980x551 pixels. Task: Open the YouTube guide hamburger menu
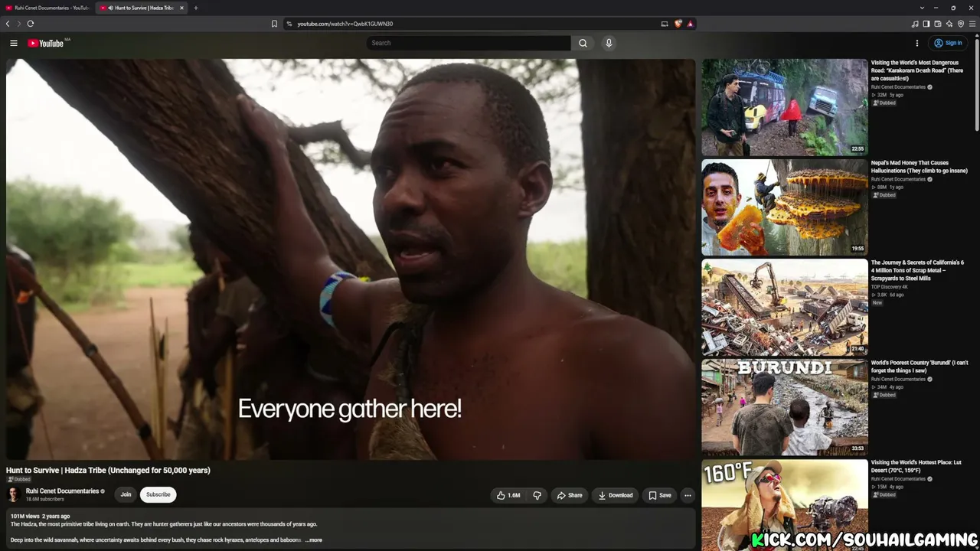(x=14, y=44)
